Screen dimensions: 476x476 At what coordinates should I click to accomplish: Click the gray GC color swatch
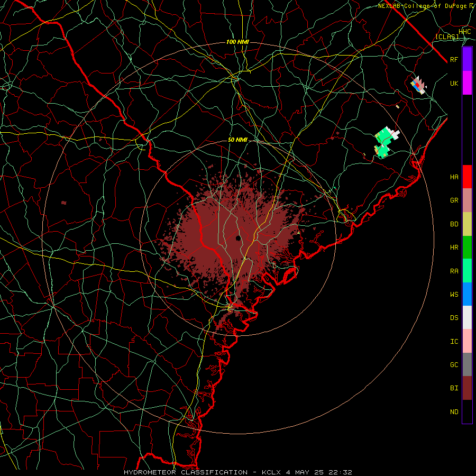467,364
